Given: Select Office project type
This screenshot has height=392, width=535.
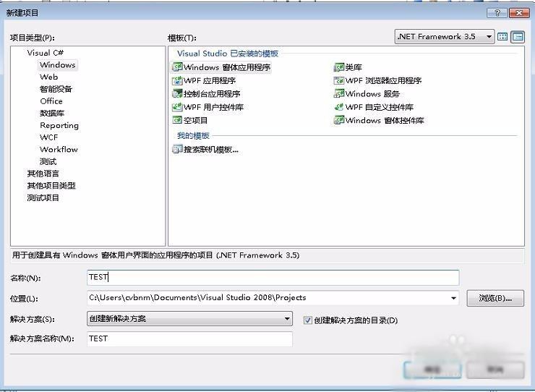Looking at the screenshot, I should (x=51, y=101).
